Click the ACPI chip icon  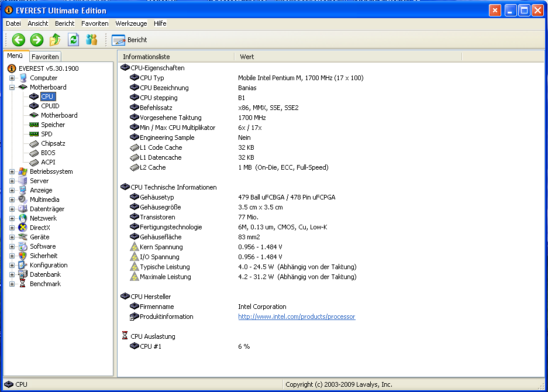click(x=34, y=163)
